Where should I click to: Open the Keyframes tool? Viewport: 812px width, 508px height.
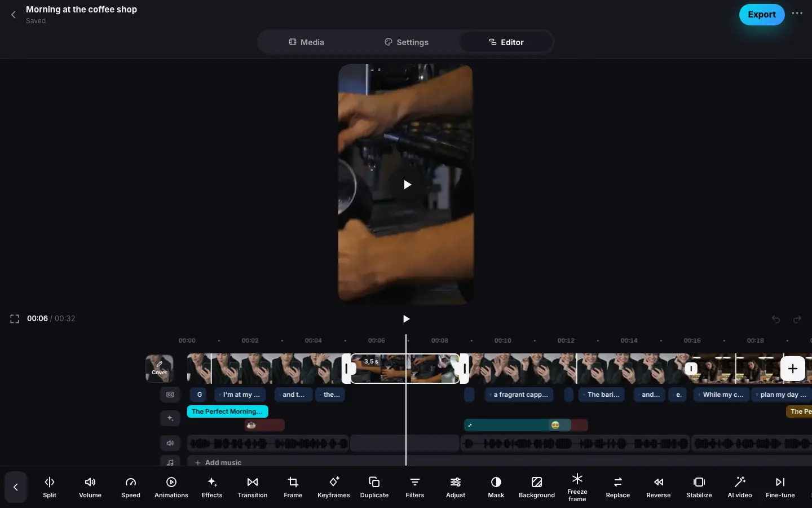334,487
